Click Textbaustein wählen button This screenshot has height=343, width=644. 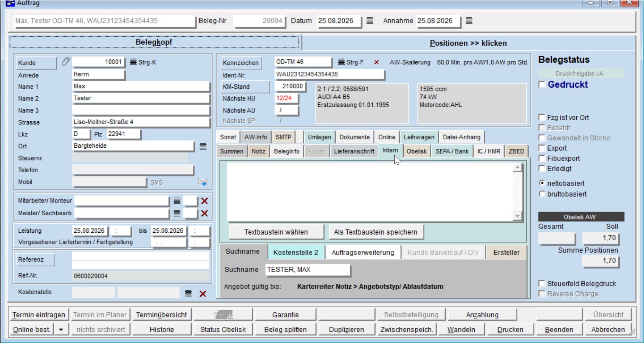276,232
